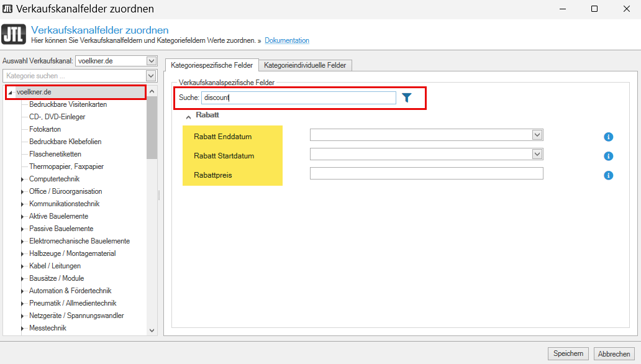Open the Rabatt Startdatum dropdown
The image size is (641, 364).
(537, 154)
